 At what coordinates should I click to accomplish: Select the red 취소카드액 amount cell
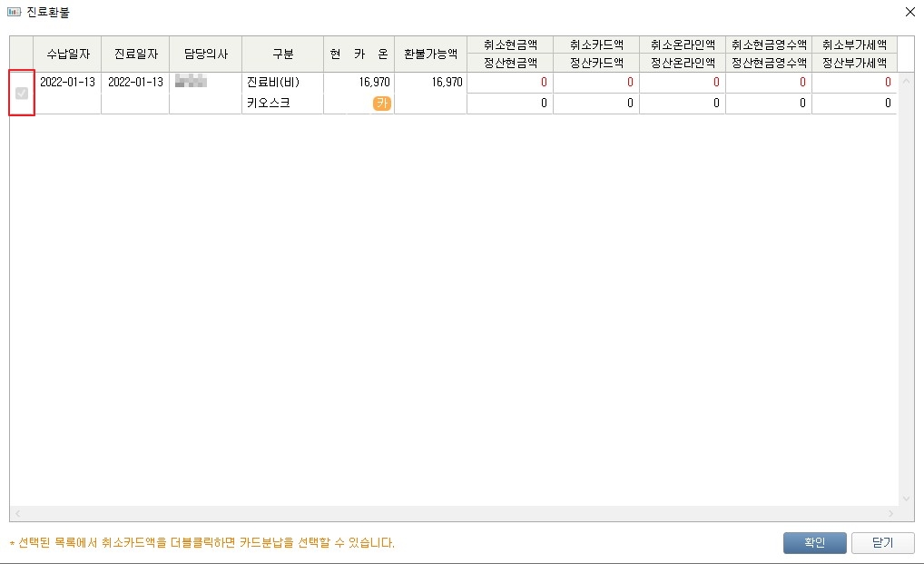tap(595, 83)
